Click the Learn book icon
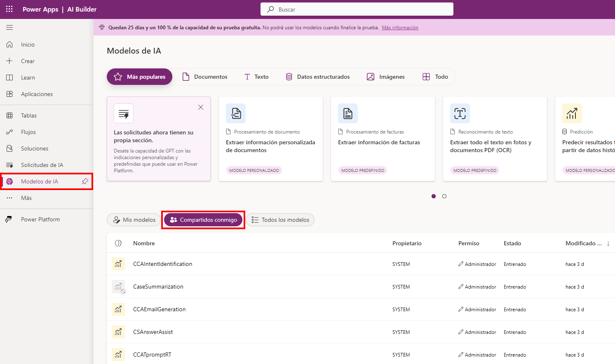Image resolution: width=615 pixels, height=364 pixels. [9, 77]
